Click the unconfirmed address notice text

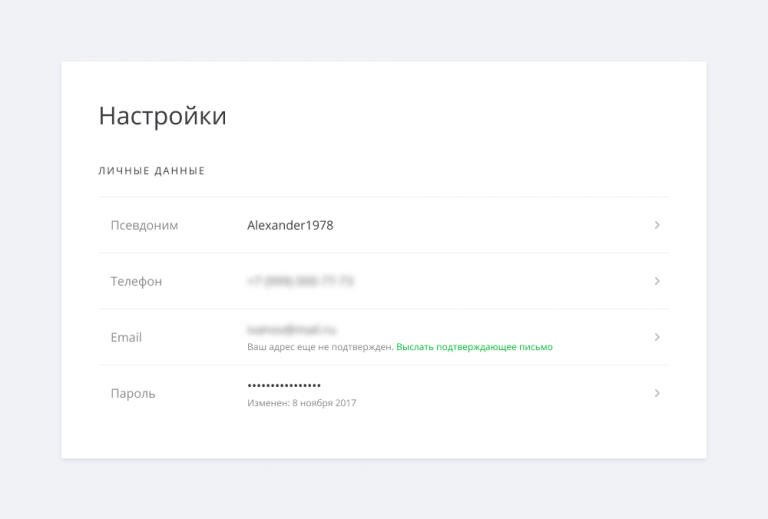[320, 347]
